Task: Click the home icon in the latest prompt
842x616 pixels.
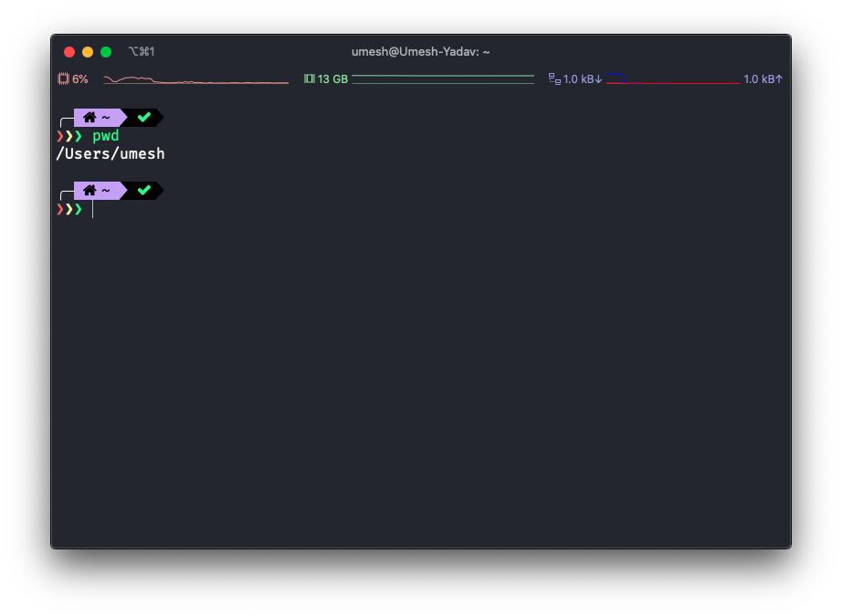Action: coord(89,191)
